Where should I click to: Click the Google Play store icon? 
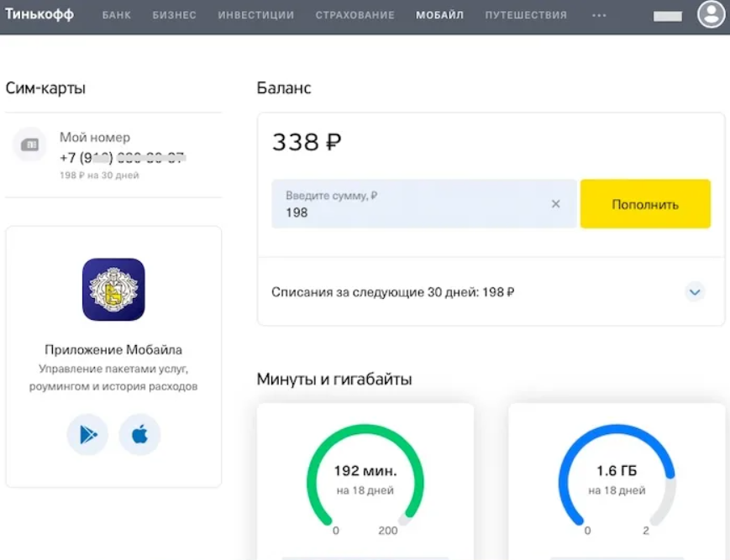point(87,435)
